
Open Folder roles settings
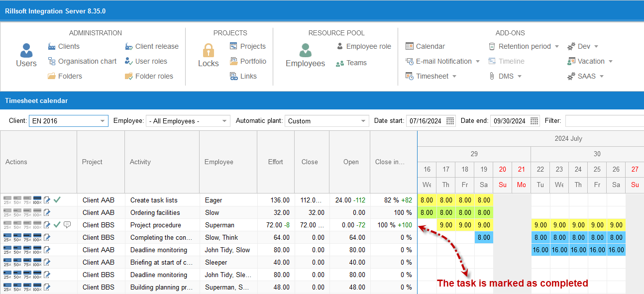click(x=149, y=76)
